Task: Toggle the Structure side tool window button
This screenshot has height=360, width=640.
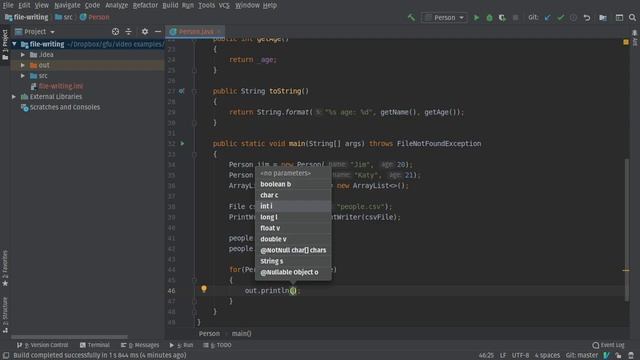Action: [5, 315]
